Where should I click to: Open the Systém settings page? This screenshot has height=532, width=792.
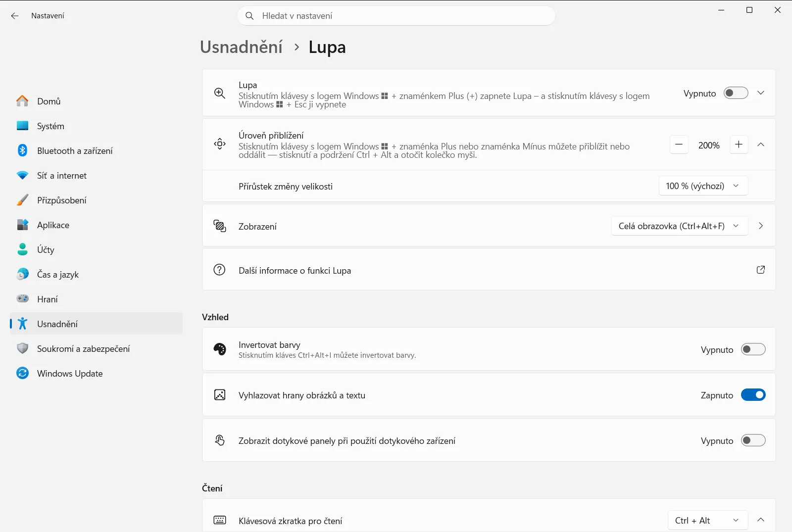pyautogui.click(x=96, y=126)
